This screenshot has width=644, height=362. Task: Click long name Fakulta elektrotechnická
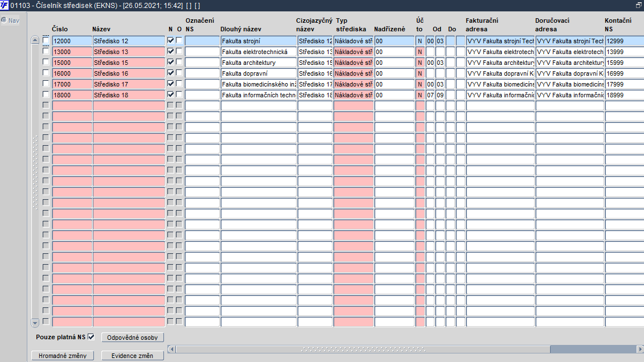point(259,52)
